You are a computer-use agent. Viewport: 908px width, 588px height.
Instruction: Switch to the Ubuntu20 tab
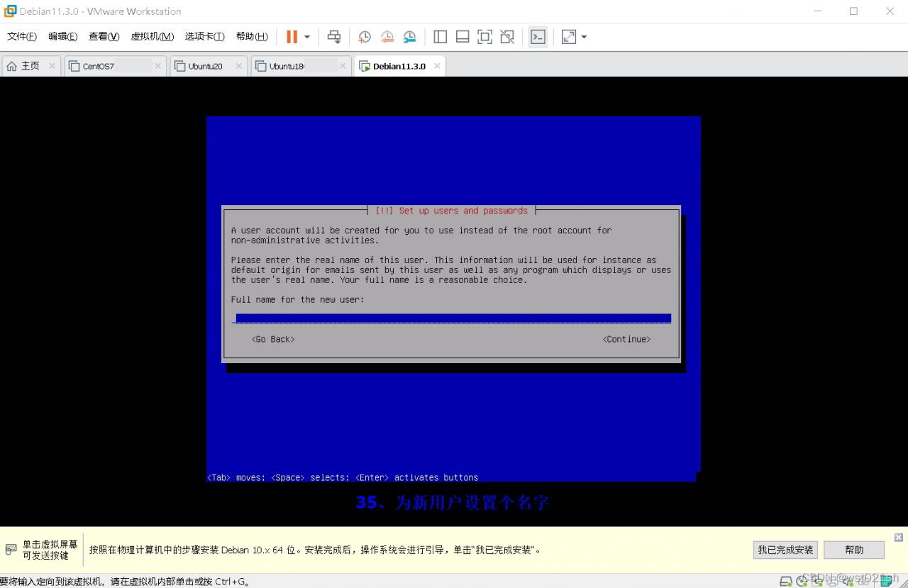point(209,66)
